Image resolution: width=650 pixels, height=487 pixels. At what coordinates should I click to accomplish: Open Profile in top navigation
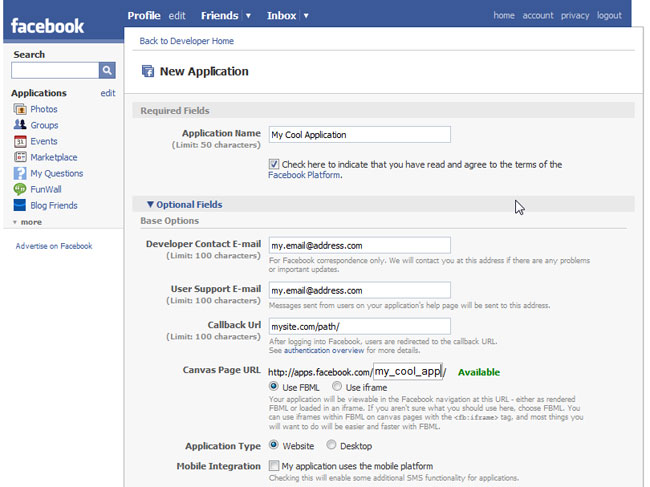pyautogui.click(x=144, y=16)
